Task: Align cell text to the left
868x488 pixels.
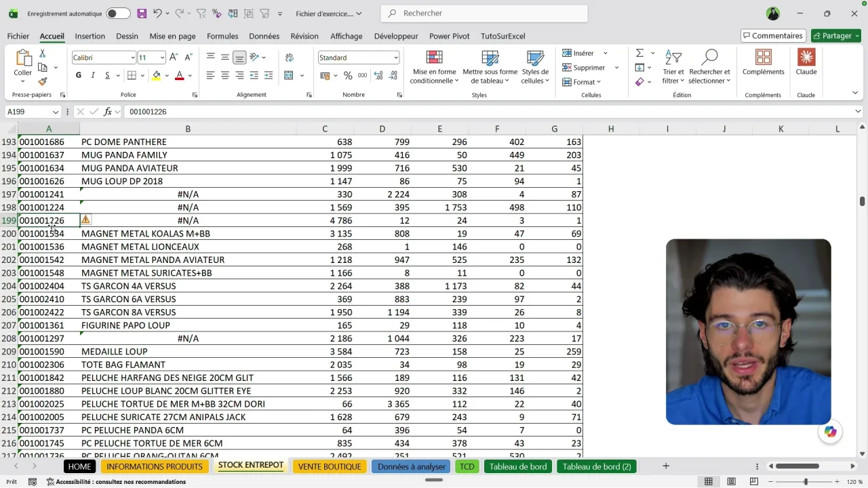Action: 211,75
